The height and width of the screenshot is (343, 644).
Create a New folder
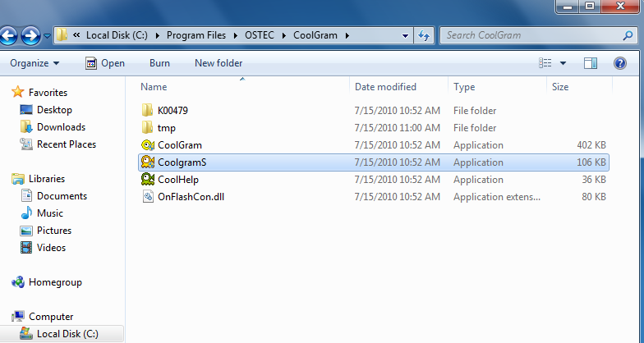pyautogui.click(x=218, y=63)
